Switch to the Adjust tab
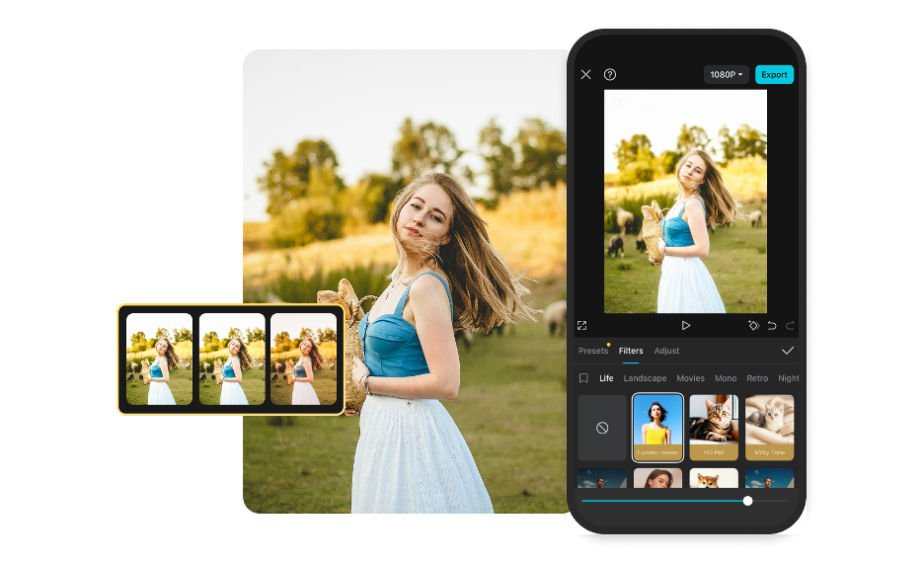The image size is (924, 563). coord(666,351)
